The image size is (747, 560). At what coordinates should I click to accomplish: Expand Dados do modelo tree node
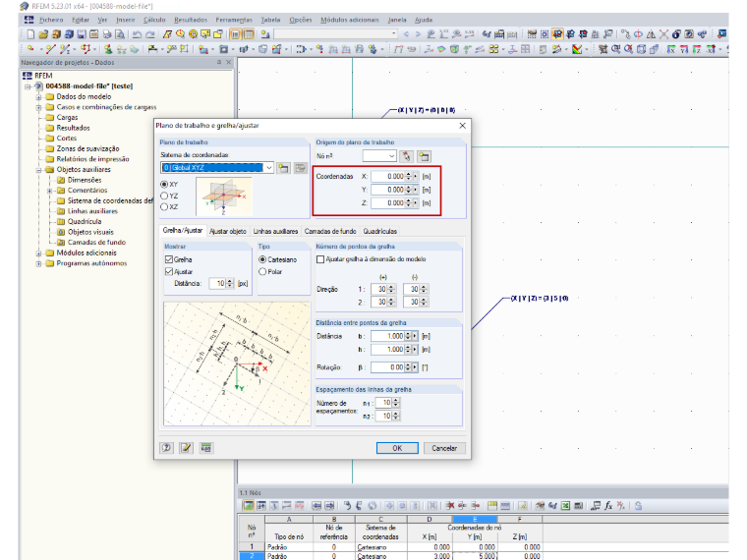[38, 96]
